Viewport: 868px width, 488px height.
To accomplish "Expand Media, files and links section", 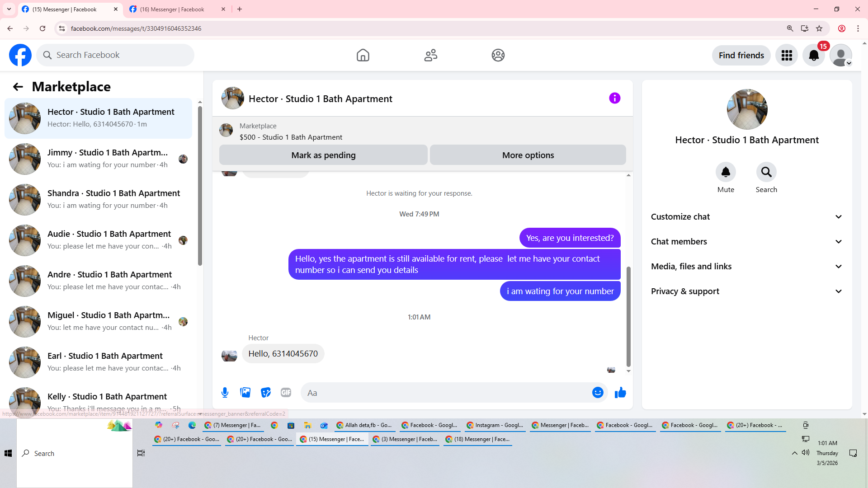I will pyautogui.click(x=747, y=267).
